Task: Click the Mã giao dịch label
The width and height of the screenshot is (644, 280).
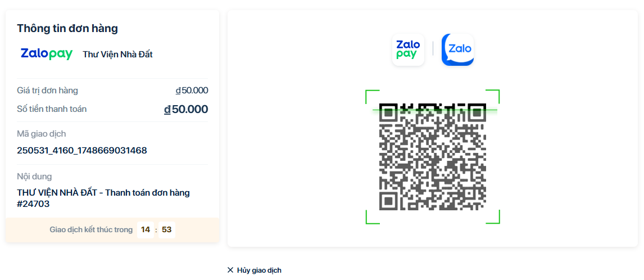Action: point(42,134)
